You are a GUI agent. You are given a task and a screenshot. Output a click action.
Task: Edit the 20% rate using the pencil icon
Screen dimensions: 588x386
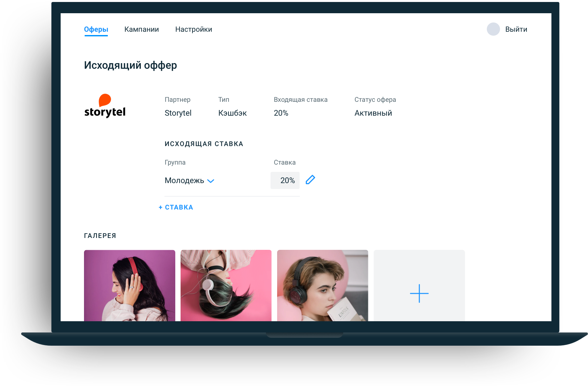[310, 180]
